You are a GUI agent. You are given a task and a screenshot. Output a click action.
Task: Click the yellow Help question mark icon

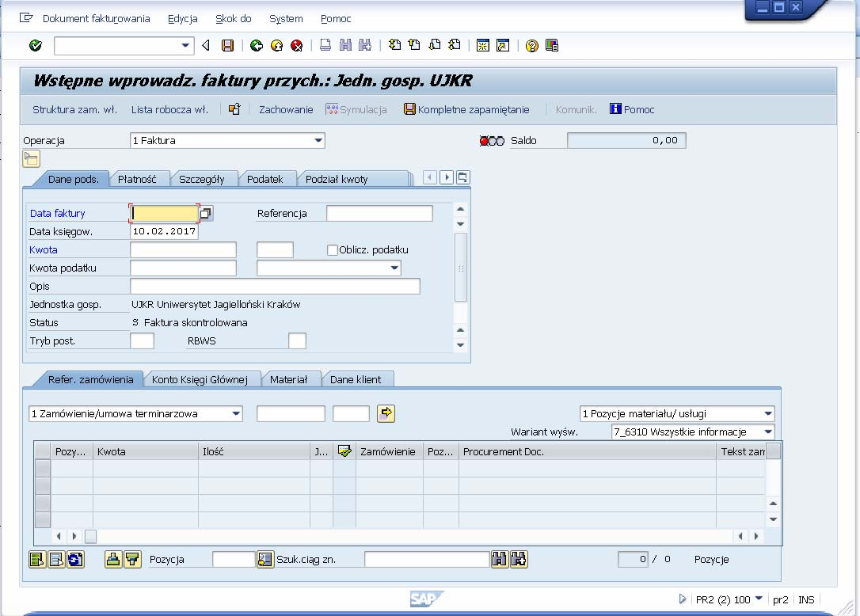pos(531,46)
